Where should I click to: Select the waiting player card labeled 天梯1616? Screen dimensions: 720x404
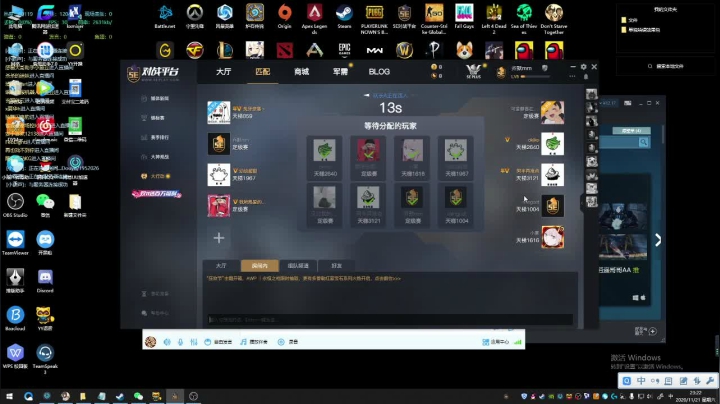[413, 157]
